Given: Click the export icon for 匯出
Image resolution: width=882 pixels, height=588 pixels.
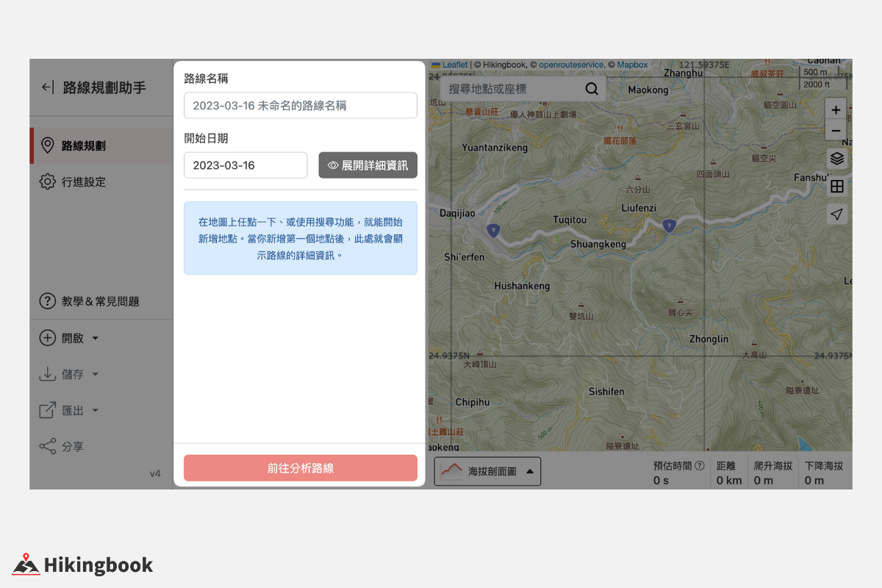Looking at the screenshot, I should coord(48,410).
